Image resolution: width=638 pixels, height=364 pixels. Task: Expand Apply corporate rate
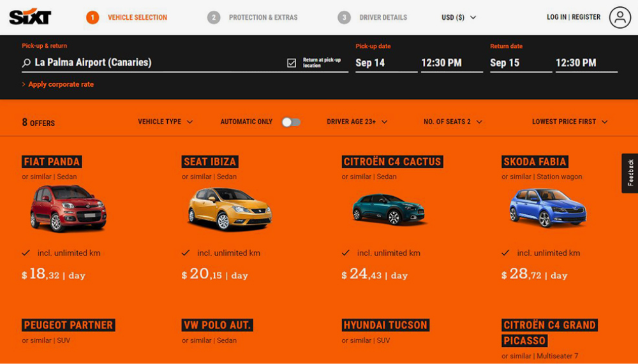click(x=58, y=84)
